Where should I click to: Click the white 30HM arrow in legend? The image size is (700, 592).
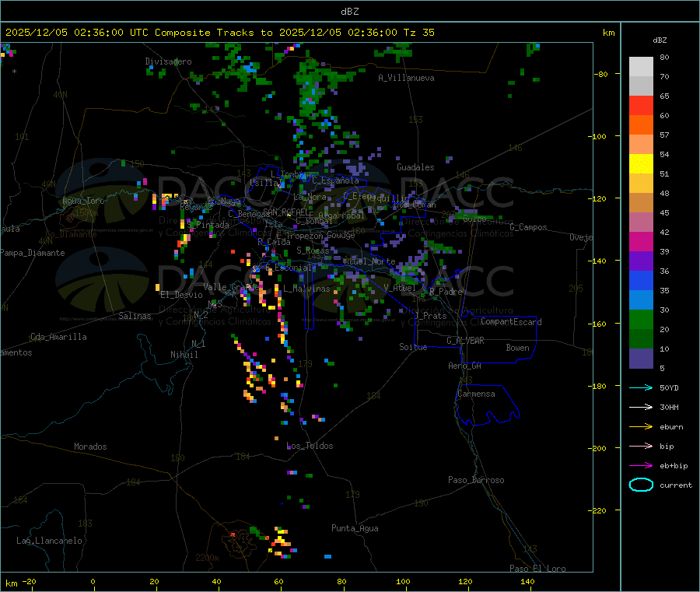(x=641, y=407)
